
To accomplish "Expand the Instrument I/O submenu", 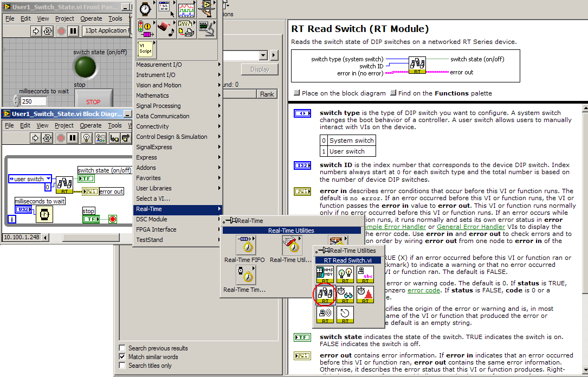I will click(178, 75).
